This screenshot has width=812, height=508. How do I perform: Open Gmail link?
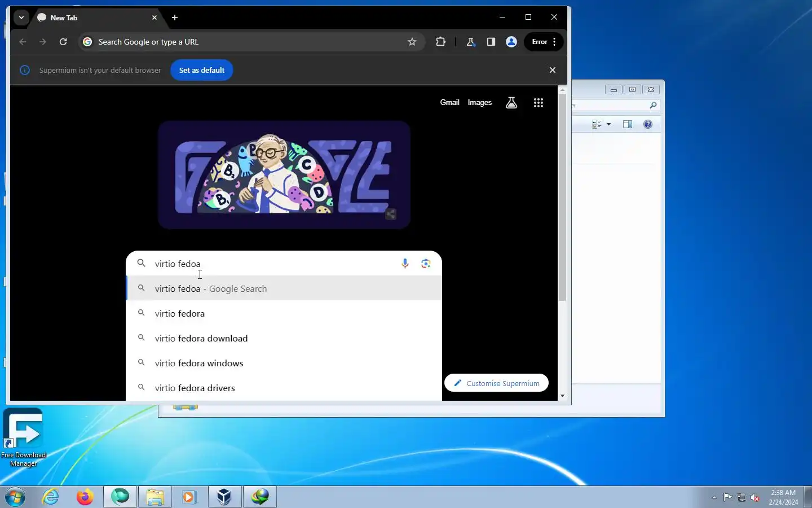pyautogui.click(x=449, y=102)
